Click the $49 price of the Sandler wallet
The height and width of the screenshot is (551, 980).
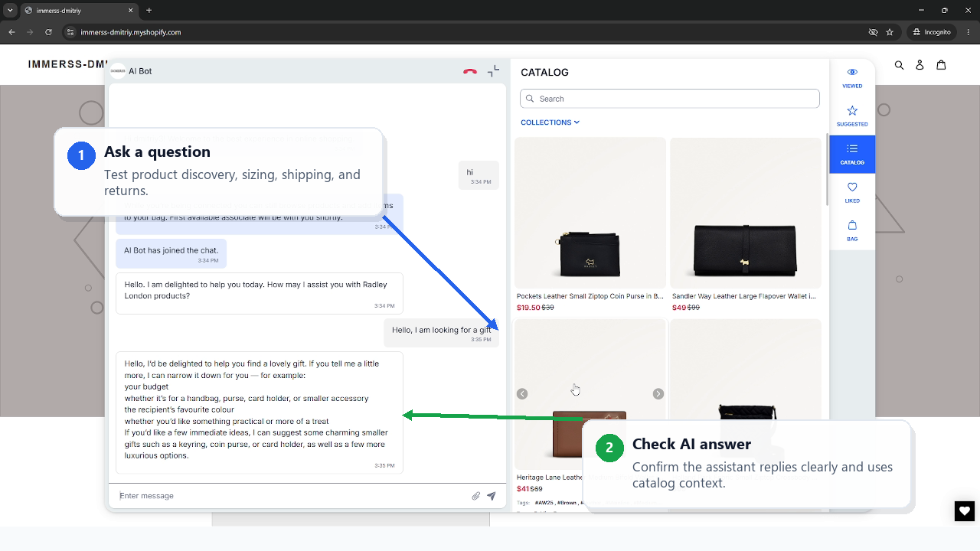679,308
